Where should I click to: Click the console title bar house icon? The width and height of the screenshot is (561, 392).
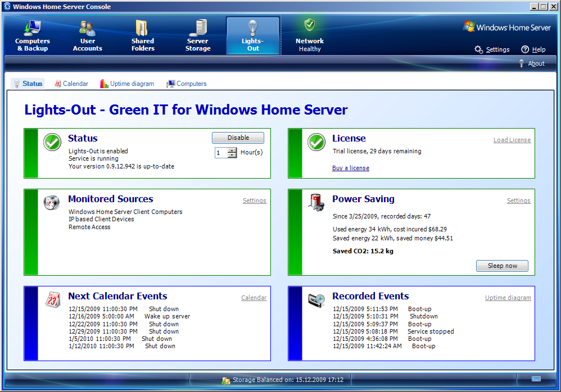point(7,6)
